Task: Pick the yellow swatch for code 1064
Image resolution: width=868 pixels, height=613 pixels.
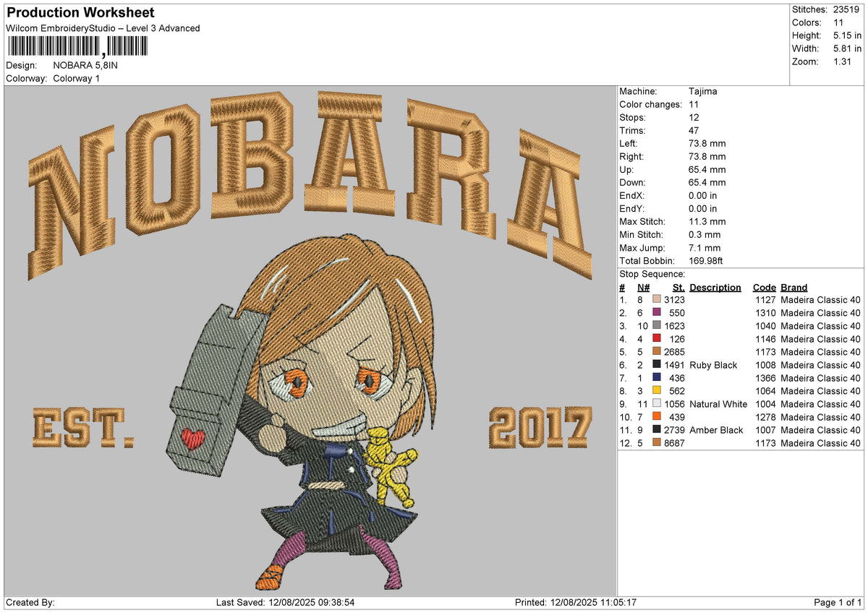Action: (656, 390)
